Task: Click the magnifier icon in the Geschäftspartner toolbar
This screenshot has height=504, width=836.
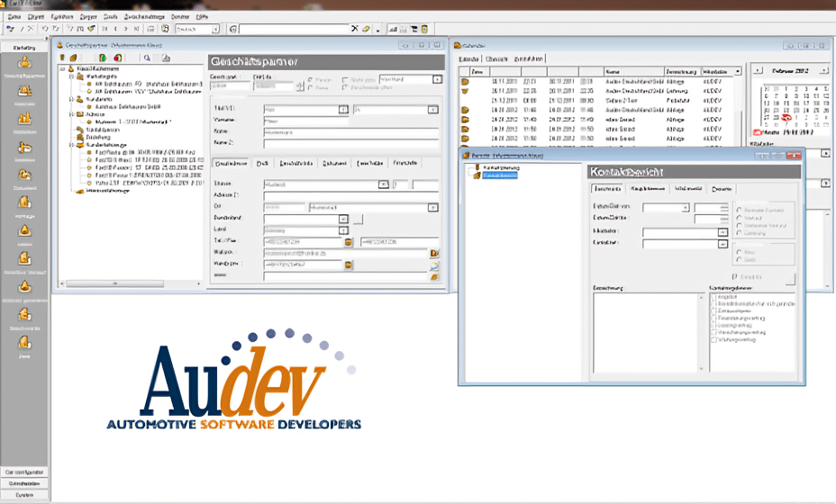Action: point(146,58)
